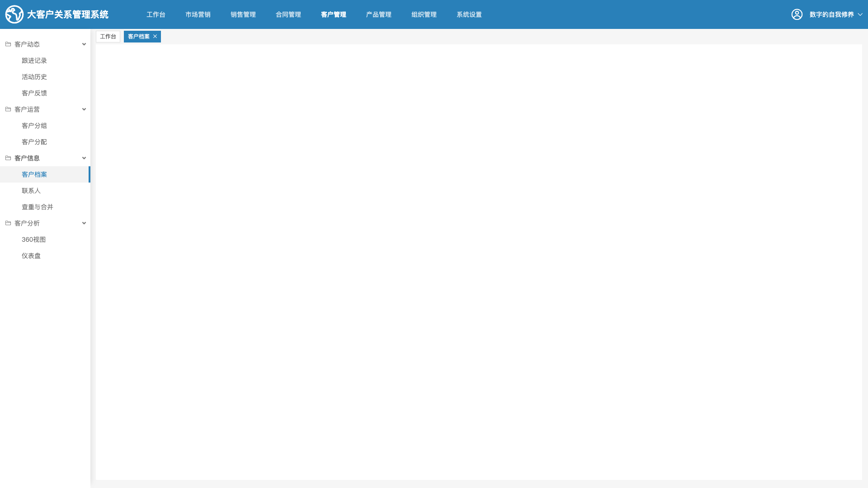
Task: Collapse the 客户分析 section chevron
Action: coord(84,223)
